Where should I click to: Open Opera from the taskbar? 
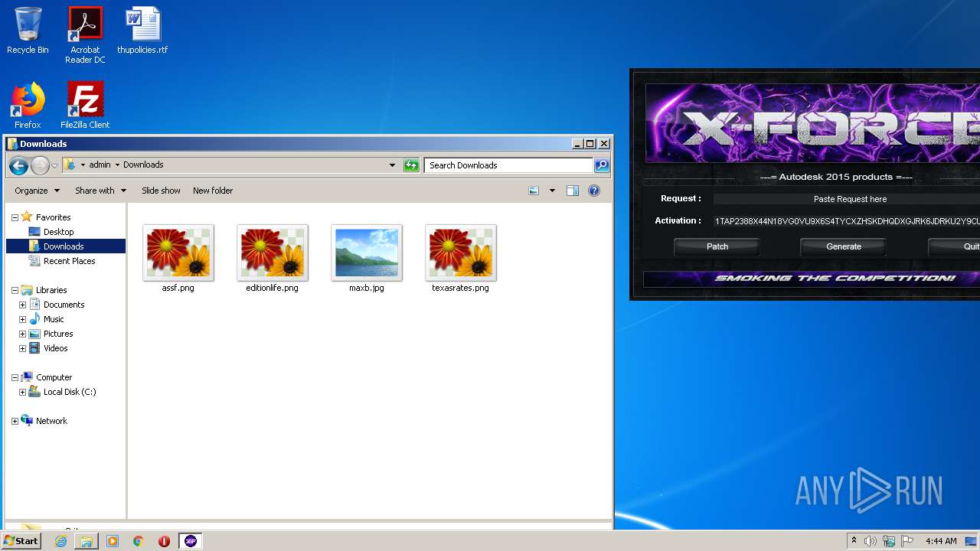tap(164, 541)
